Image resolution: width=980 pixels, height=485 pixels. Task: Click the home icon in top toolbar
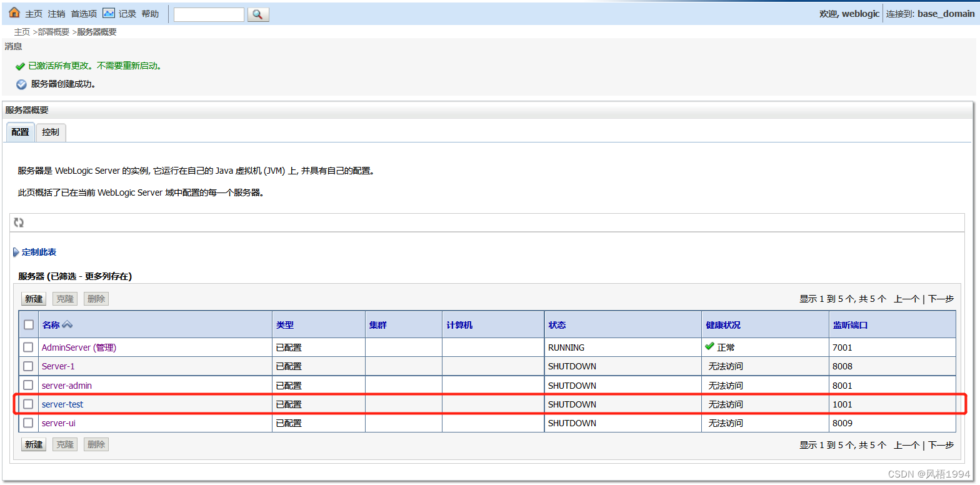pyautogui.click(x=14, y=13)
